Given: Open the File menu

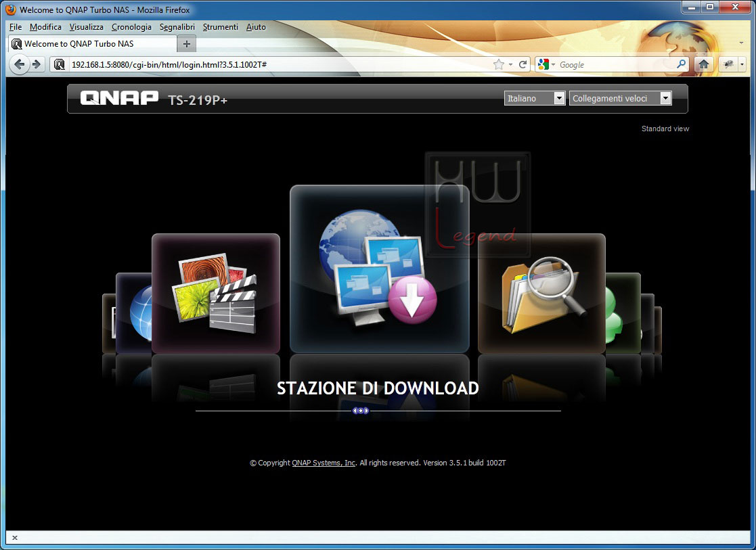Looking at the screenshot, I should point(16,27).
